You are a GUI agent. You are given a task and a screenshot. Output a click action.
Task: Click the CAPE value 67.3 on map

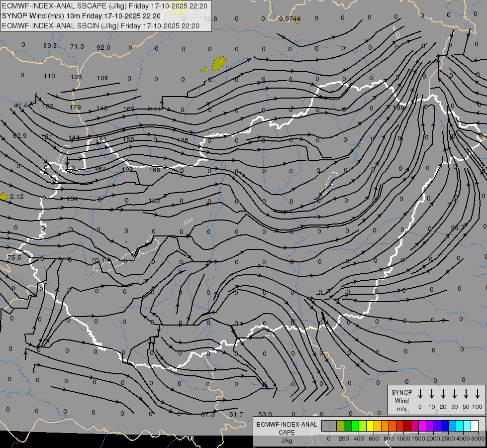[208, 415]
